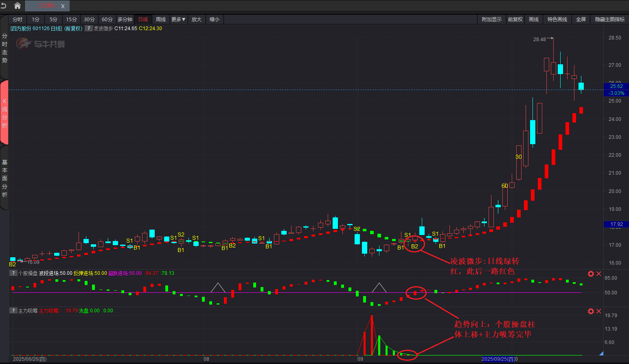This screenshot has width=629, height=364.
Task: Select the 基本面分析 side tab
Action: tap(4, 178)
